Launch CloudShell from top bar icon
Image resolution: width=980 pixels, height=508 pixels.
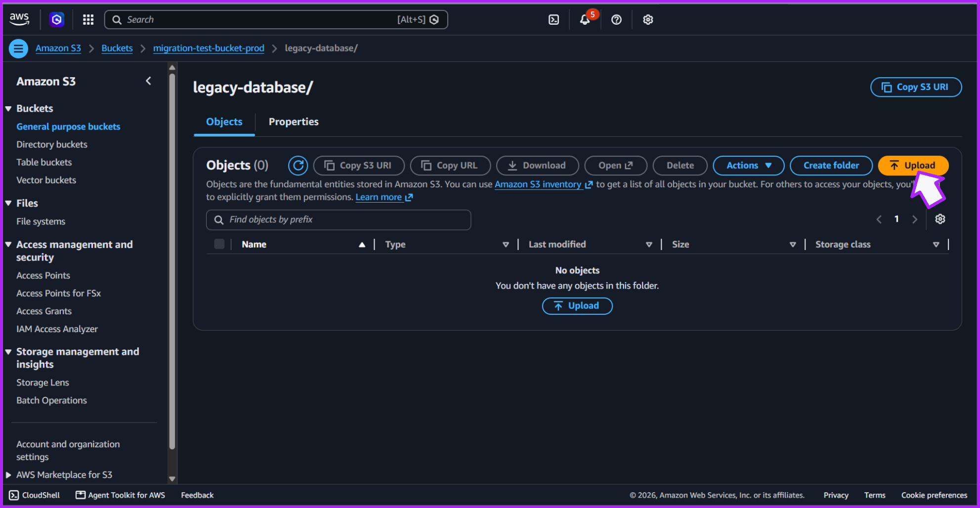click(554, 19)
